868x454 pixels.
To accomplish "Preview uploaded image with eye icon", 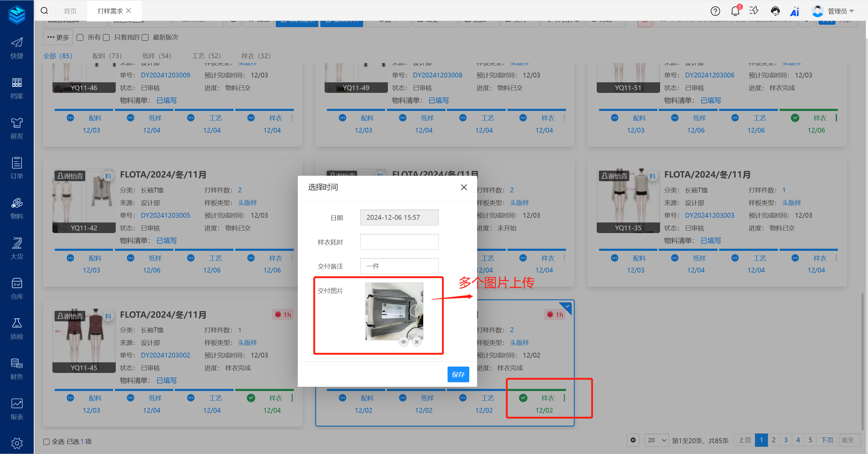I will (403, 342).
